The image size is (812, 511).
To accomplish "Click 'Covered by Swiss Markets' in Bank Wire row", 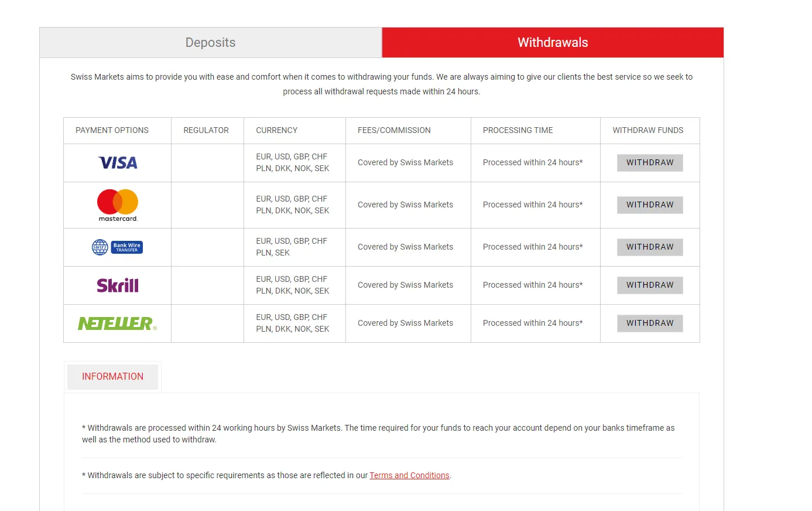I will [405, 247].
